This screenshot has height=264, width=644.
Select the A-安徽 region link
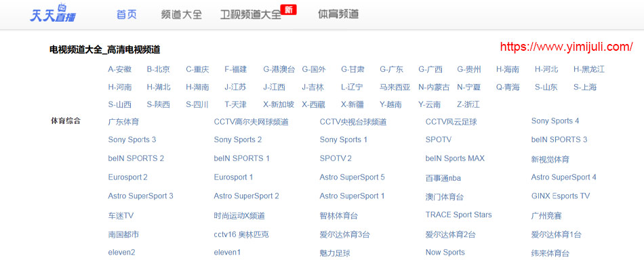[x=120, y=69]
